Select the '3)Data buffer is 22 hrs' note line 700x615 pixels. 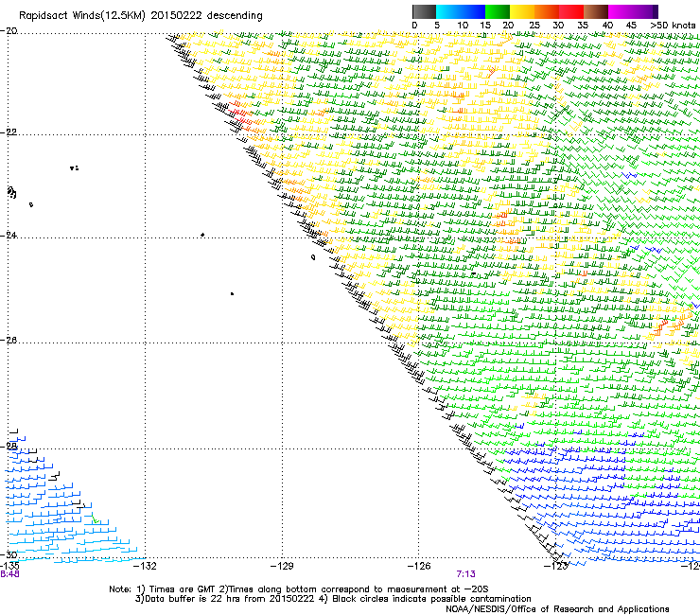tap(333, 599)
